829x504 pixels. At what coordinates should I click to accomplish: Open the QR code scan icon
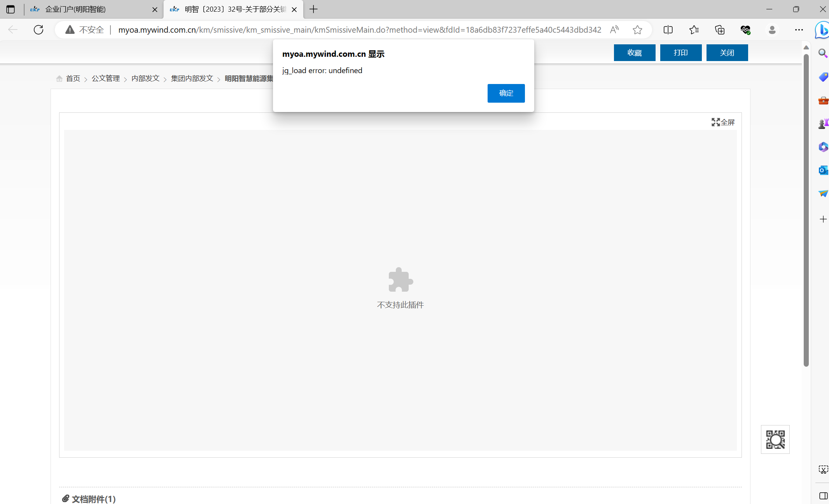click(775, 439)
